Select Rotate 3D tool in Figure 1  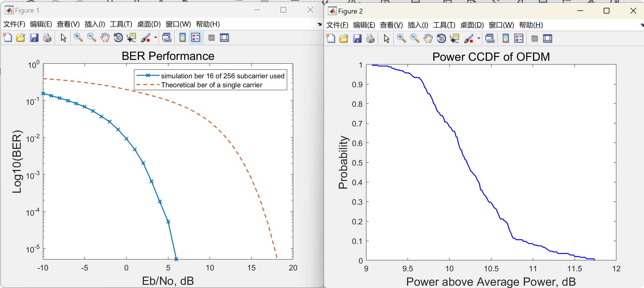click(118, 38)
